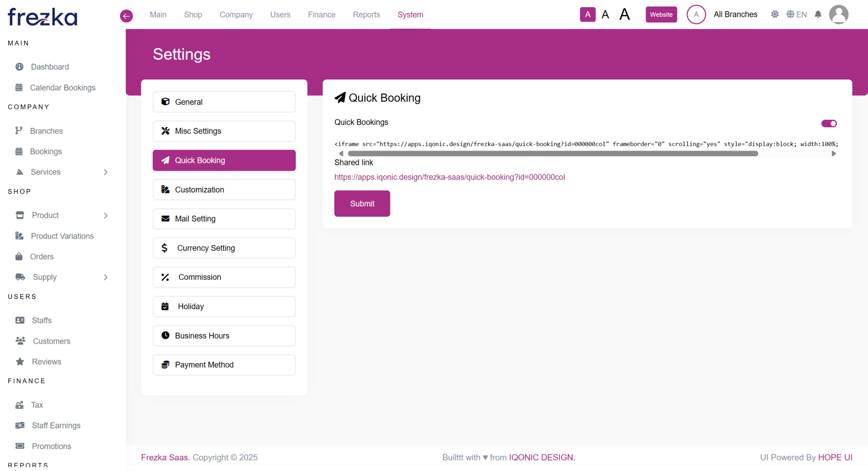
Task: Open the EN language dropdown
Action: [x=796, y=15]
